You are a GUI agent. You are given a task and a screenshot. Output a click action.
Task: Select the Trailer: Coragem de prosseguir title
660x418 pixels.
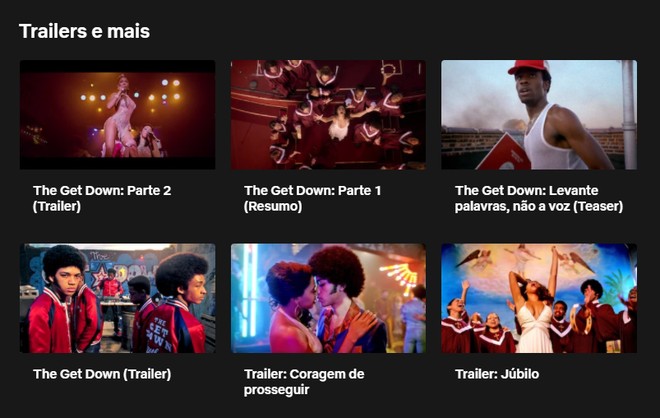pyautogui.click(x=304, y=382)
